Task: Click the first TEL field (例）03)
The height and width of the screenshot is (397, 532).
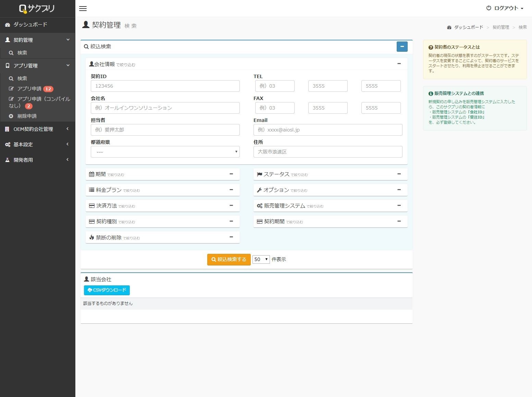Action: pos(275,86)
